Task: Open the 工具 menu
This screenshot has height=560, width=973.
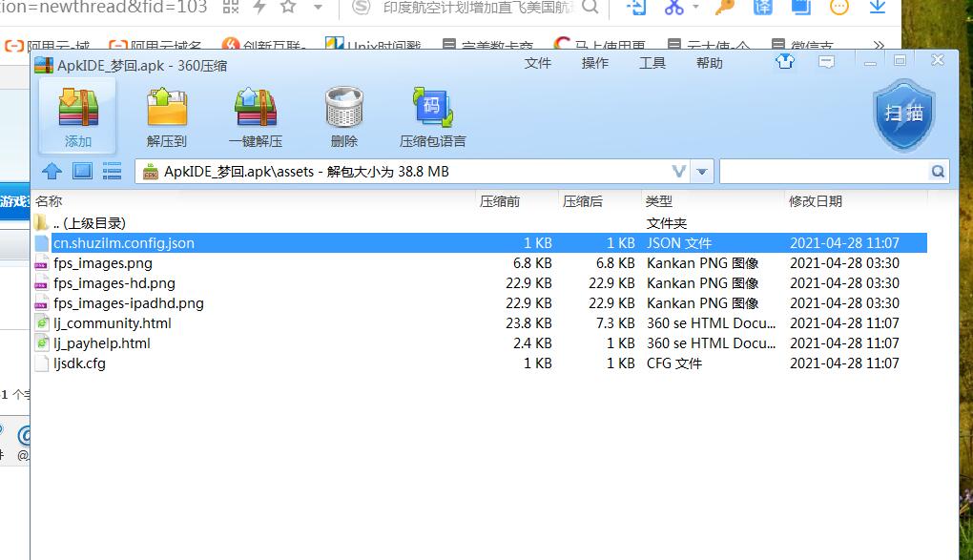Action: 652,63
